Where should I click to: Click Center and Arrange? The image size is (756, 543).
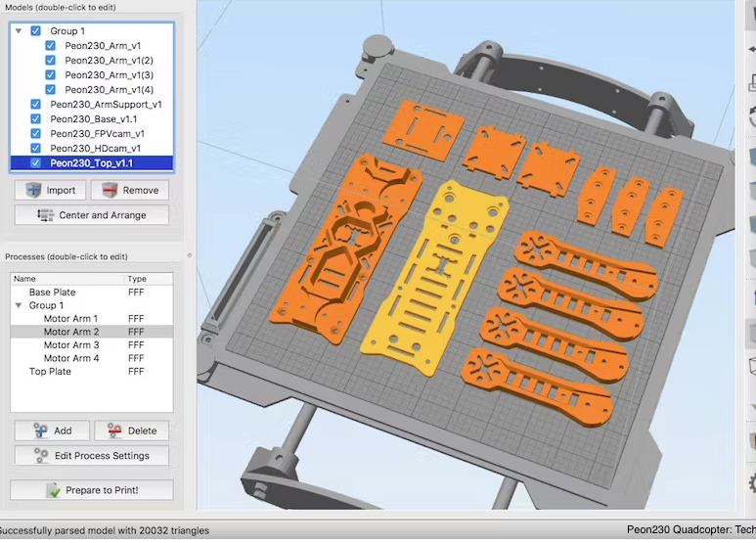point(92,215)
